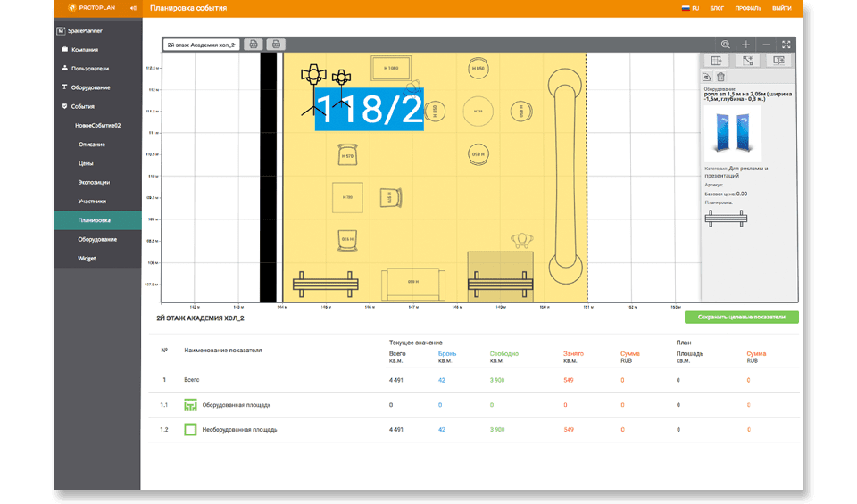Click 'Планировка события' page title
Screen dimensions: 857x504
pyautogui.click(x=188, y=8)
